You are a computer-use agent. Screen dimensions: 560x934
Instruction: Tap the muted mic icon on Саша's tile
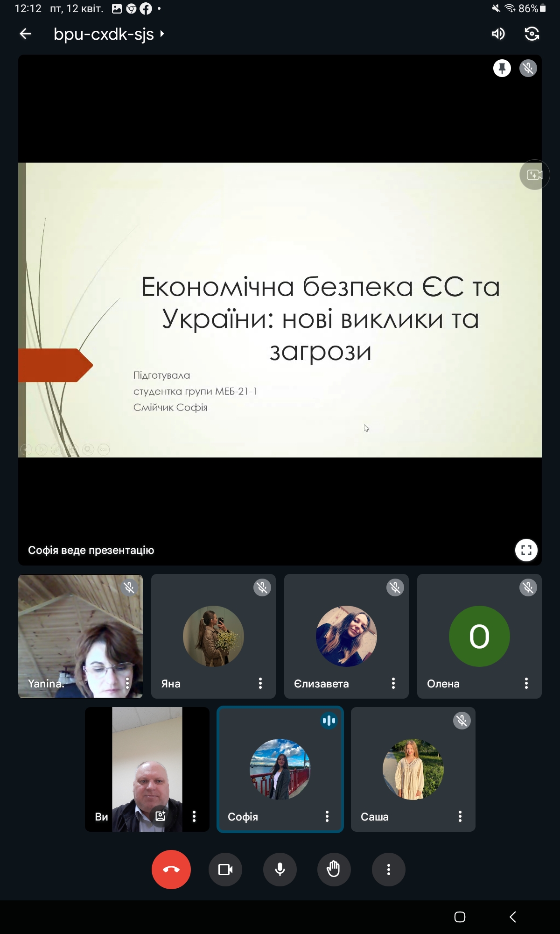point(462,721)
